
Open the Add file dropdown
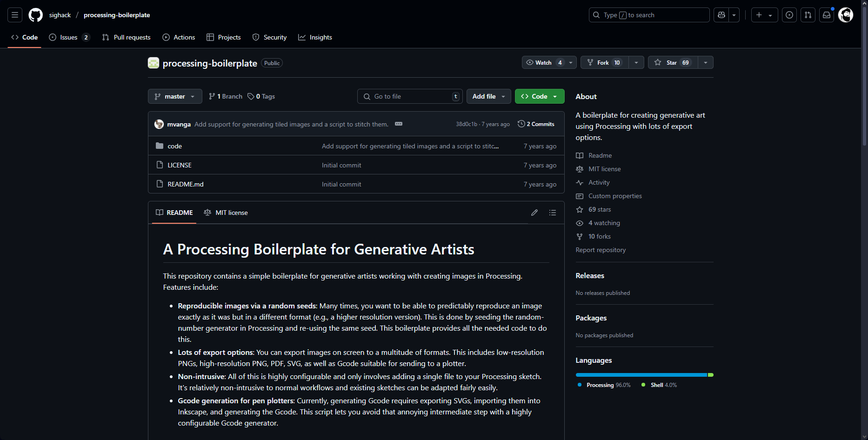coord(488,96)
